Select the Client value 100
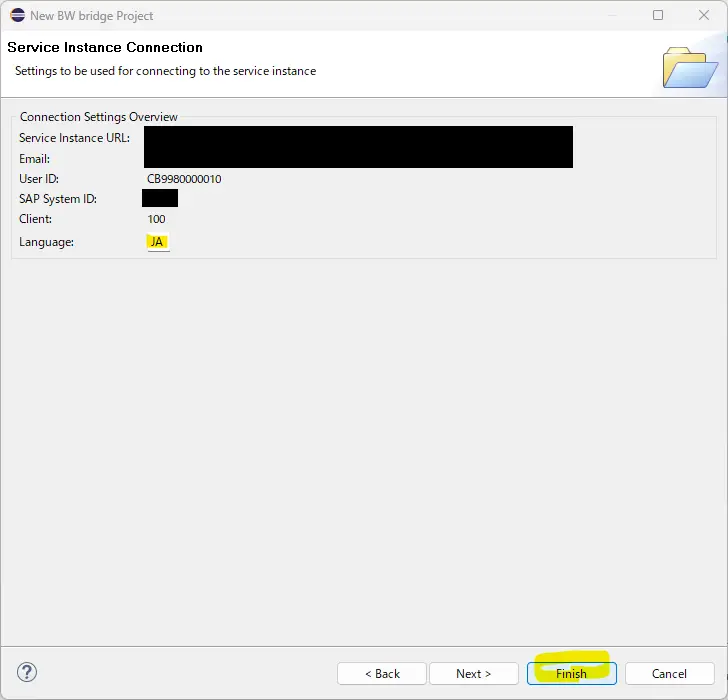 156,219
